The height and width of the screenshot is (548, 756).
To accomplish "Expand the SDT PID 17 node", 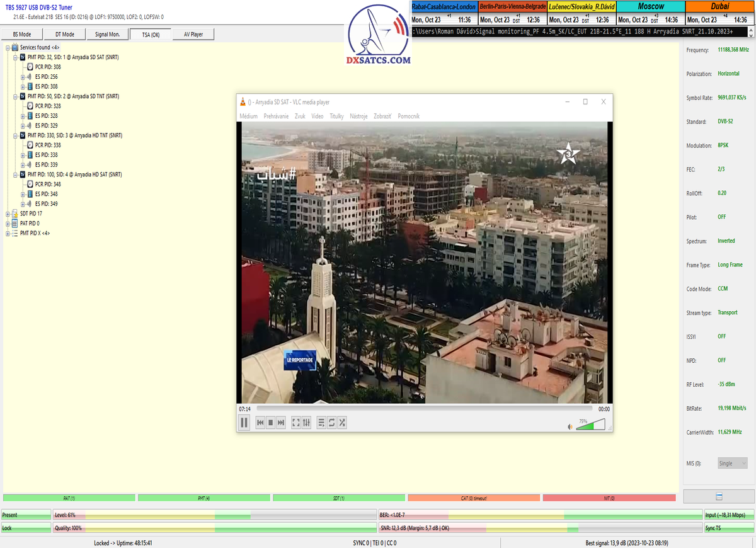I will (x=8, y=214).
